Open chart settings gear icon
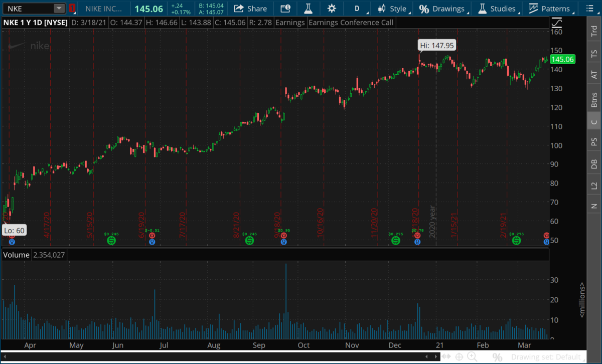Viewport: 602px width, 364px height. (x=331, y=9)
